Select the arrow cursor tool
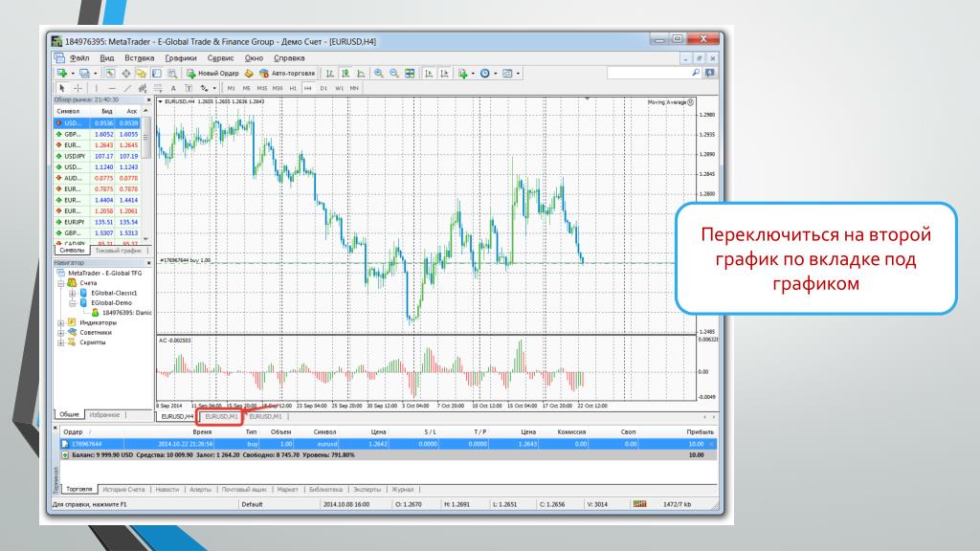The image size is (980, 551). [62, 88]
